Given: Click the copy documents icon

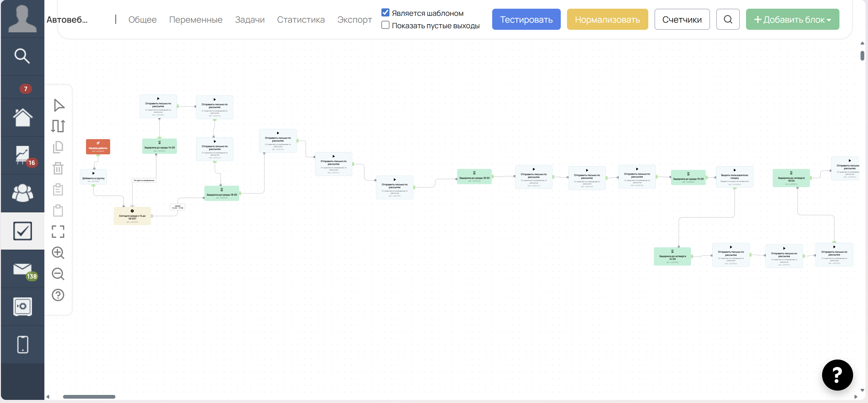Looking at the screenshot, I should 58,147.
